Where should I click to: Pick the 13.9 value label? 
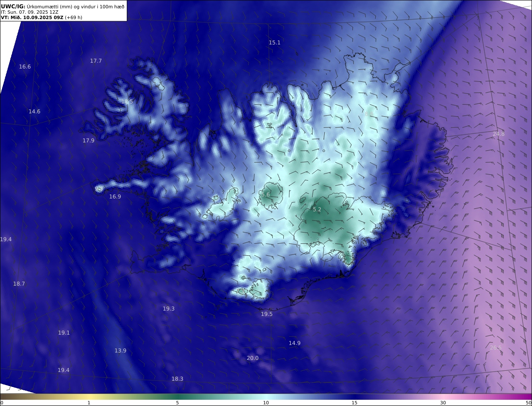coord(121,351)
